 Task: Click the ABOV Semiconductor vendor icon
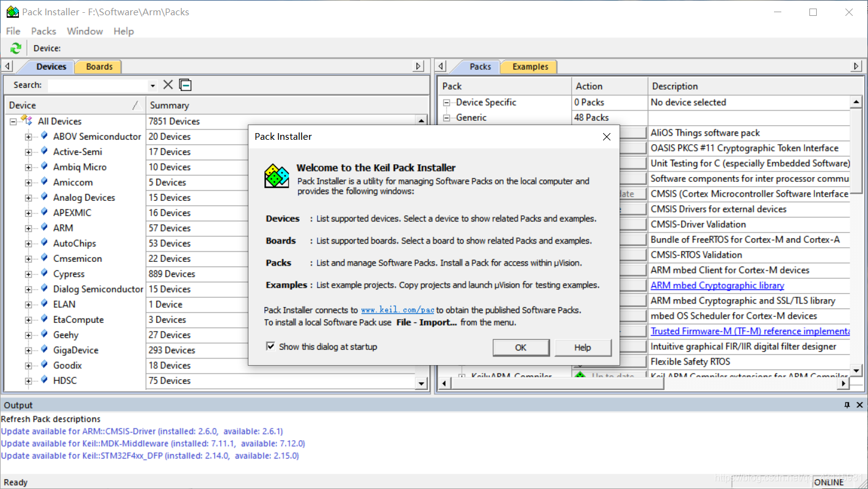(x=44, y=136)
